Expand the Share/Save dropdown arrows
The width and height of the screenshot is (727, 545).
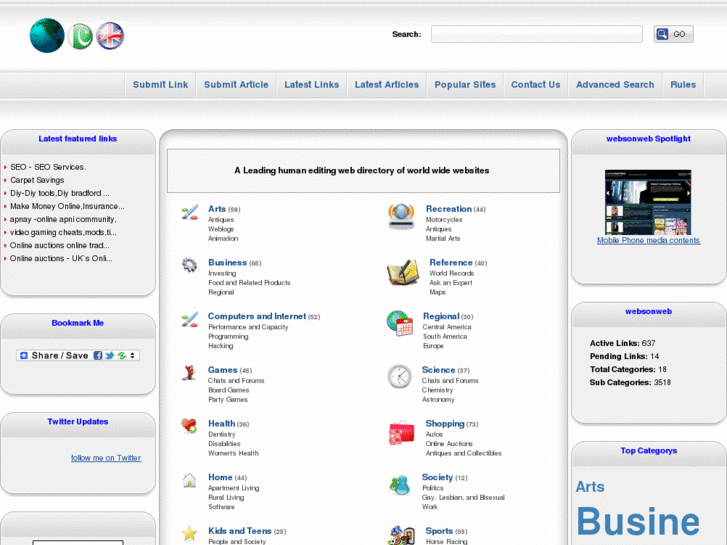[133, 355]
